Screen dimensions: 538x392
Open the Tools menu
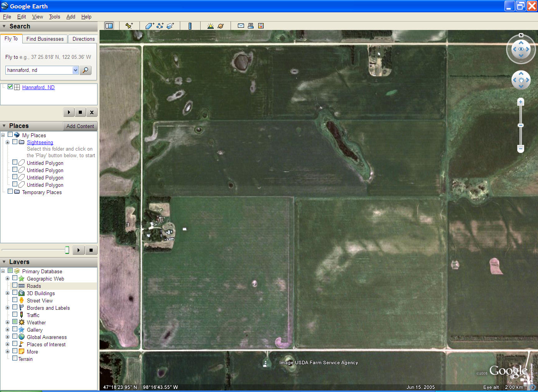coord(55,17)
